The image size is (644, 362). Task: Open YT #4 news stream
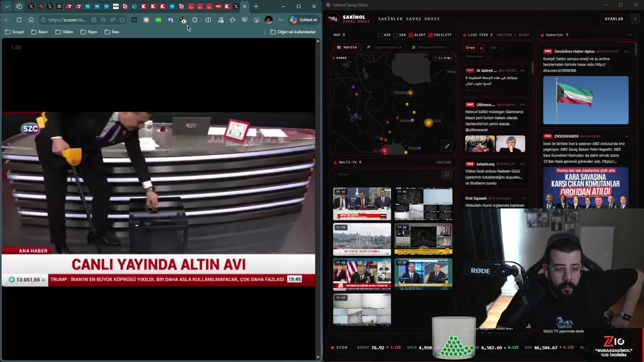[423, 239]
